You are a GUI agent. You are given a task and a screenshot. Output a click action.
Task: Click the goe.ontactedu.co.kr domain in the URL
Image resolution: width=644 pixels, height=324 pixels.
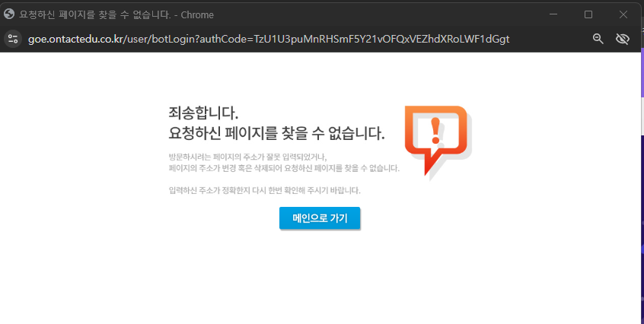tap(75, 39)
